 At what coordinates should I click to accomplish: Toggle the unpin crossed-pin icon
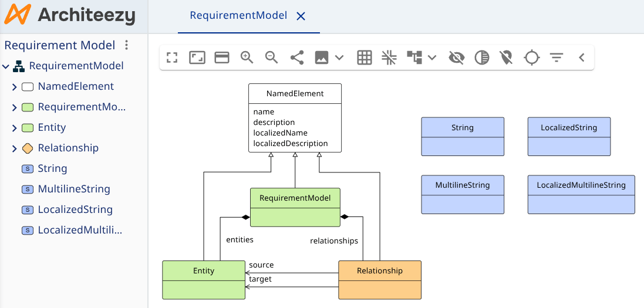pos(506,57)
